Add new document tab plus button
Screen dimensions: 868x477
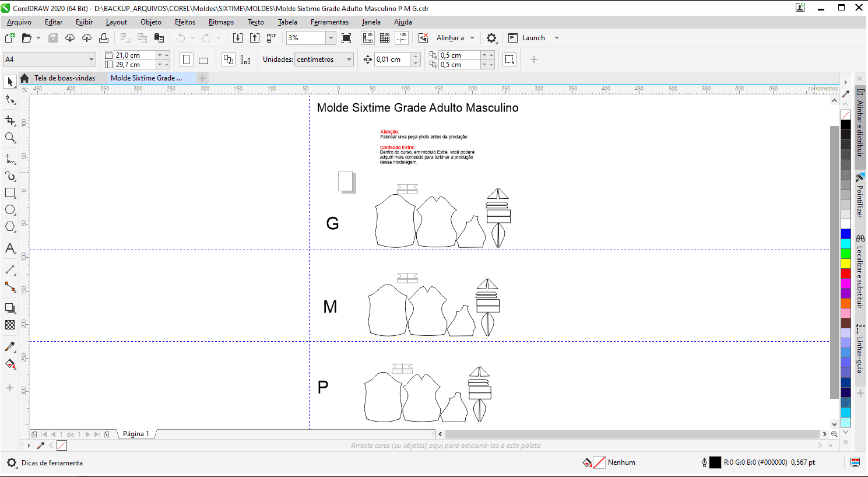pyautogui.click(x=202, y=78)
